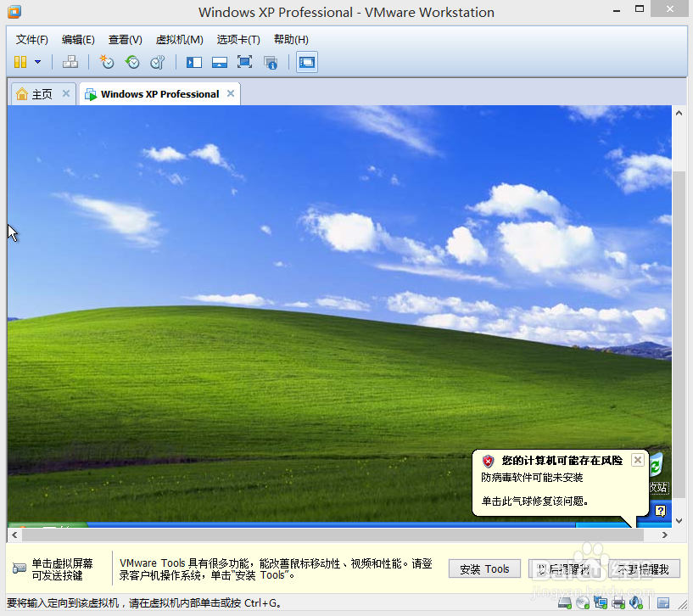
Task: Close the Windows XP Professional tab
Action: tap(231, 93)
